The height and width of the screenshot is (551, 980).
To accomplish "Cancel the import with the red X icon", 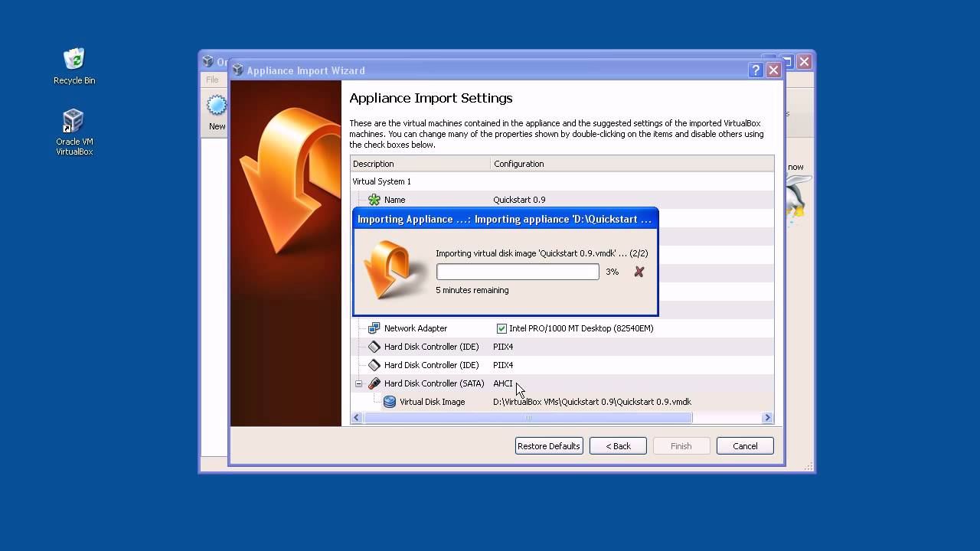I will (x=639, y=272).
